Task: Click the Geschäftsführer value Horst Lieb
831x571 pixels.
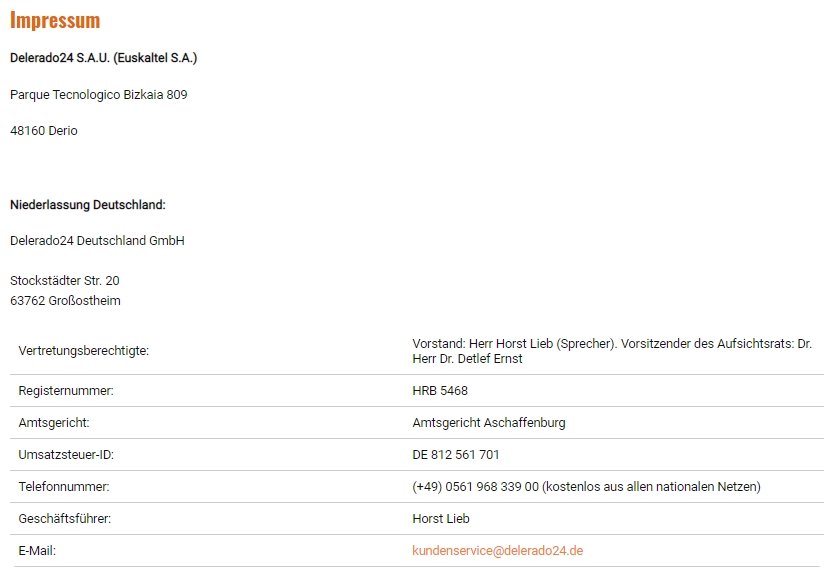Action: pos(440,519)
